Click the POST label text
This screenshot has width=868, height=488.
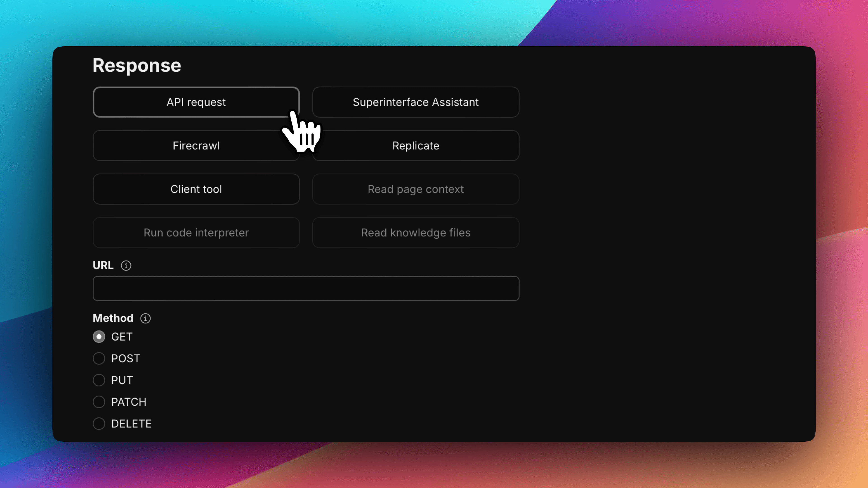click(x=125, y=358)
